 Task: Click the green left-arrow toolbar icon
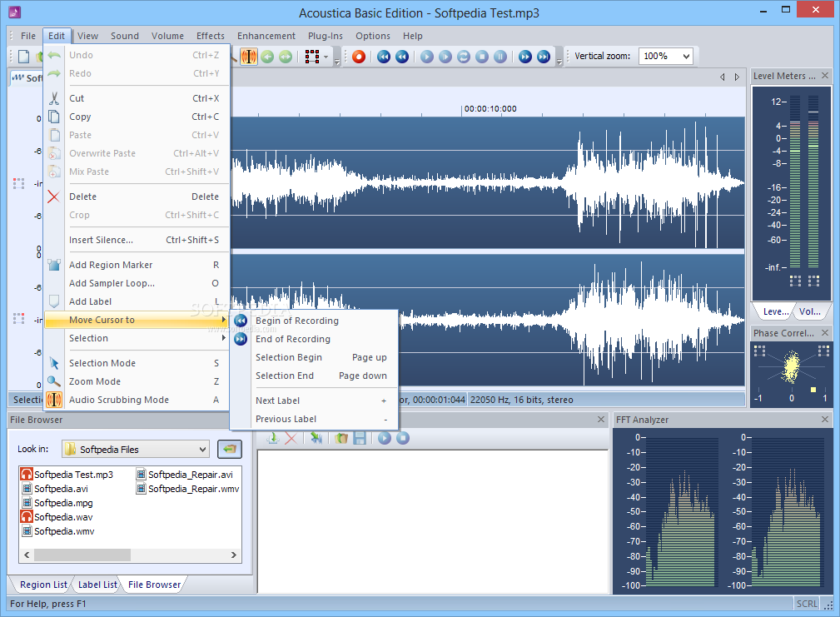click(x=267, y=57)
